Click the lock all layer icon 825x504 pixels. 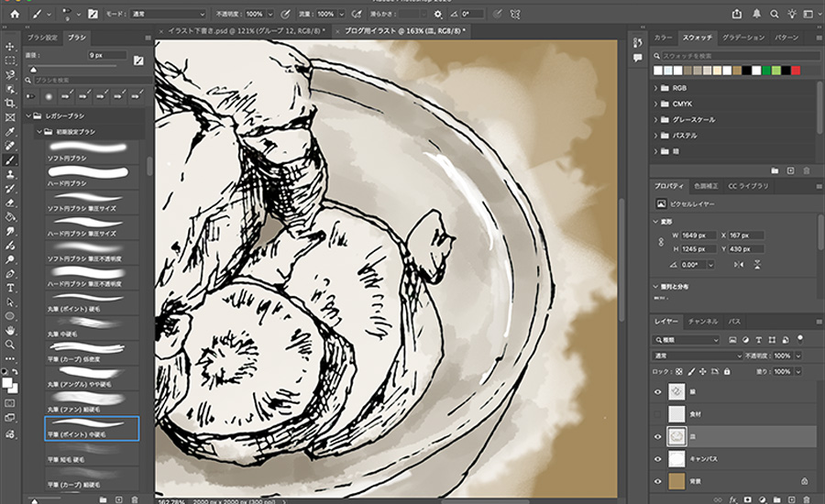[729, 372]
